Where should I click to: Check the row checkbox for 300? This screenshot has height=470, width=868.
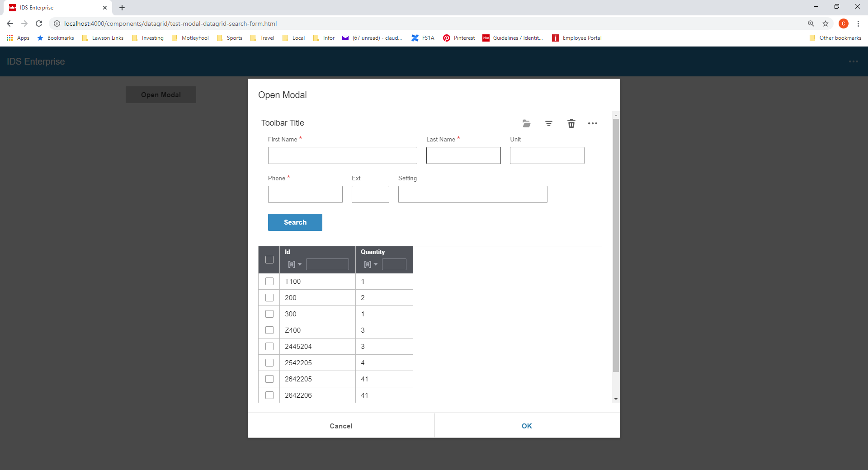269,314
